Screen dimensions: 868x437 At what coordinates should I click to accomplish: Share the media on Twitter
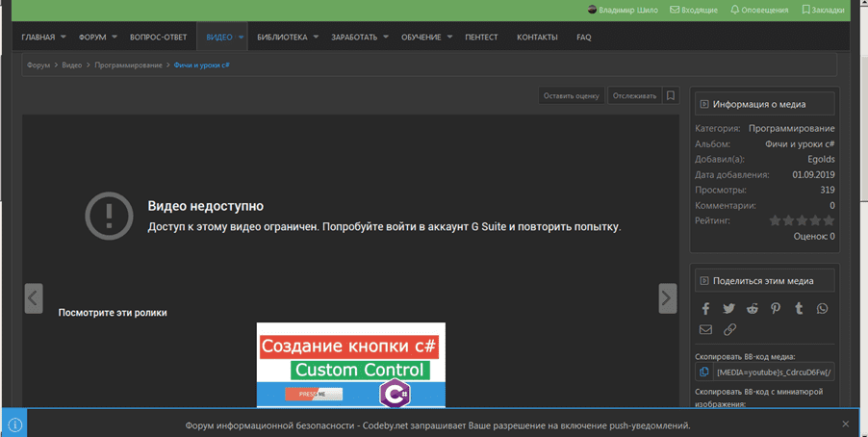coord(728,308)
